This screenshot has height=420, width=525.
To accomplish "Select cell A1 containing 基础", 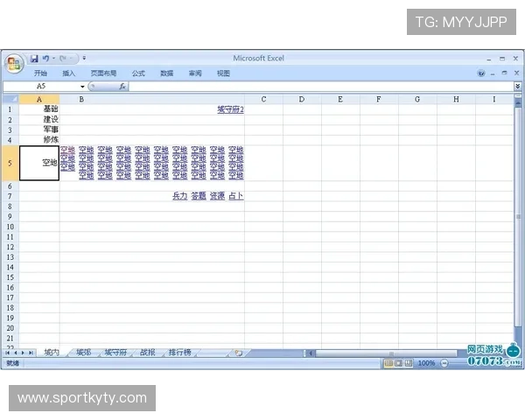I will click(x=39, y=109).
